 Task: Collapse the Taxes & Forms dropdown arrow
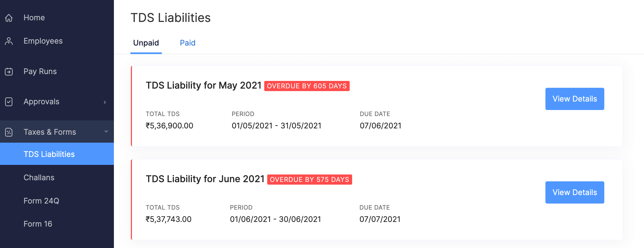click(106, 132)
